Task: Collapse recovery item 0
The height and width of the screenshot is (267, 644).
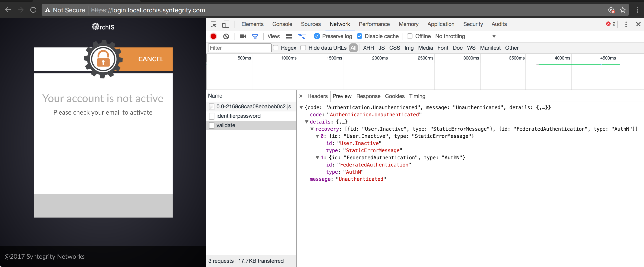Action: click(317, 136)
